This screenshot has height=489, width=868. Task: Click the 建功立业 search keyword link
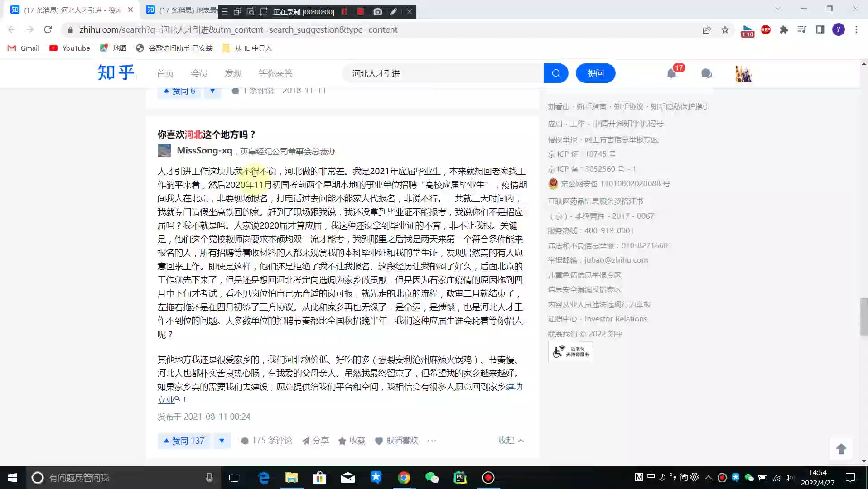[x=514, y=387]
